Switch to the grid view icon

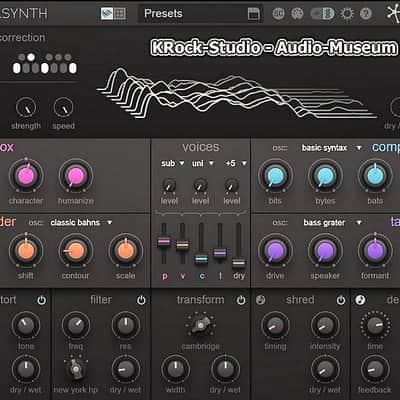[120, 14]
